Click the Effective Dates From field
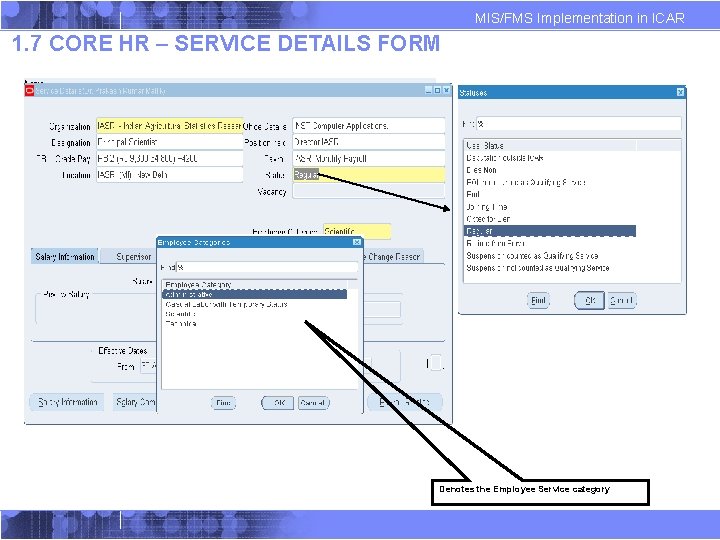The image size is (720, 540). tap(148, 366)
